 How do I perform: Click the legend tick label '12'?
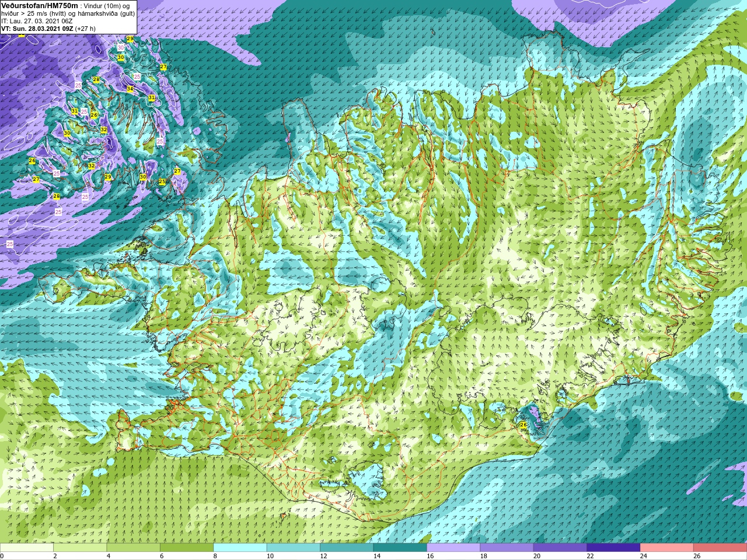point(323,556)
